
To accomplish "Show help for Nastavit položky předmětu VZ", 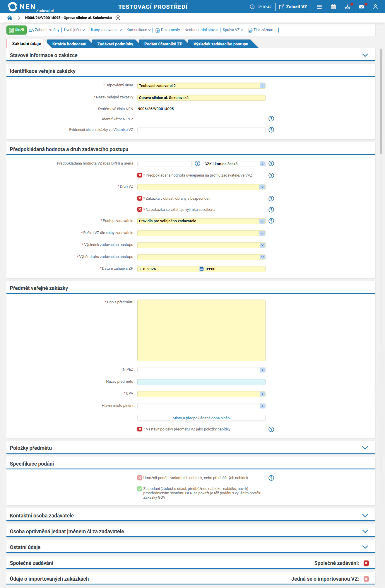I will (271, 429).
